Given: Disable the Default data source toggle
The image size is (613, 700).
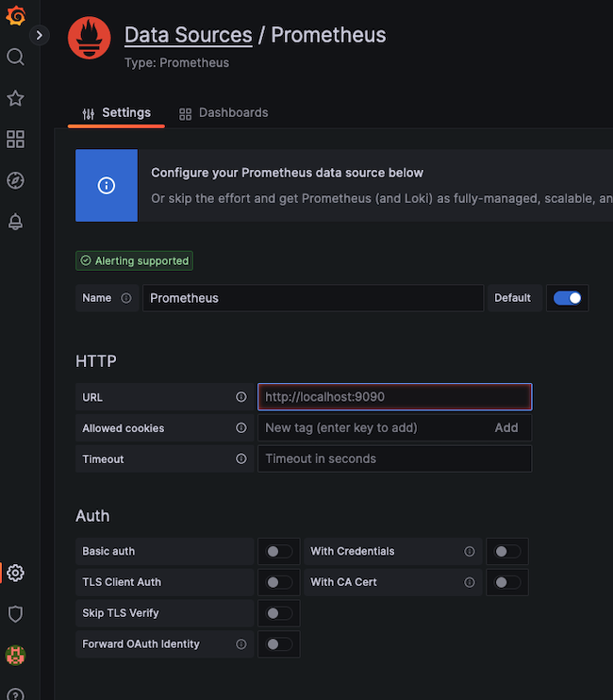Looking at the screenshot, I should [x=568, y=298].
